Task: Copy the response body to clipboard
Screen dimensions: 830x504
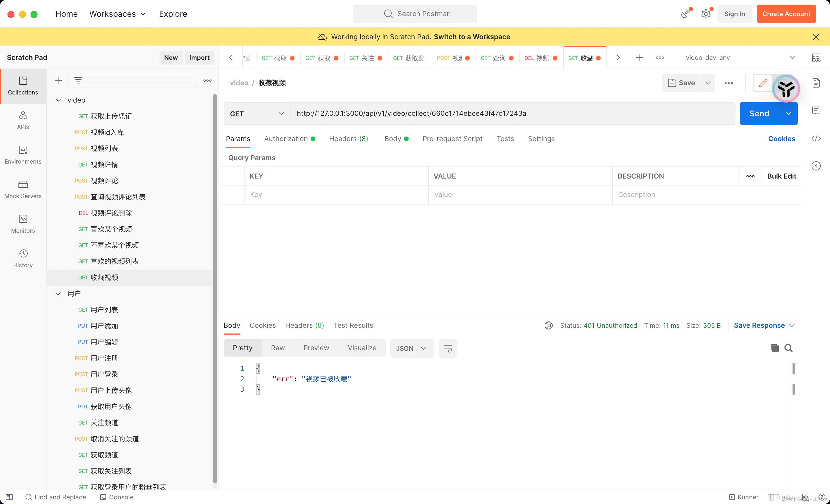Action: click(774, 348)
